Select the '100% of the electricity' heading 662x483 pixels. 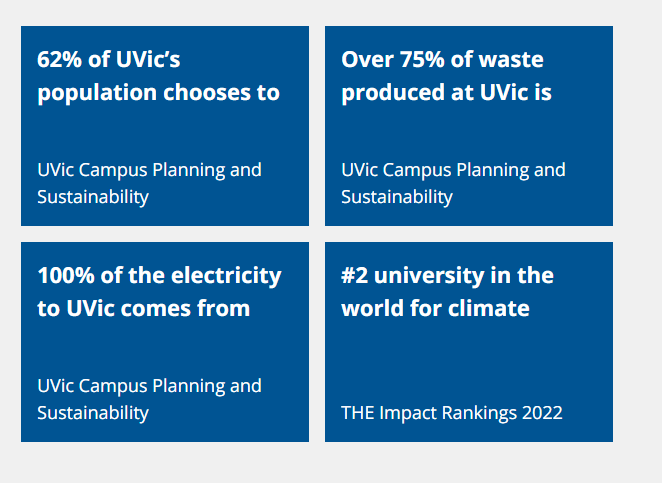tap(159, 291)
